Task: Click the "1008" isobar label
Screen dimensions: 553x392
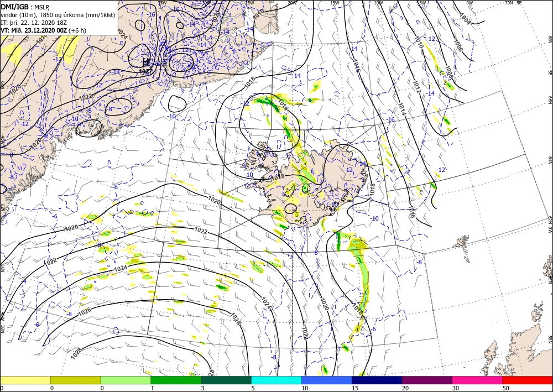Action: point(448,72)
